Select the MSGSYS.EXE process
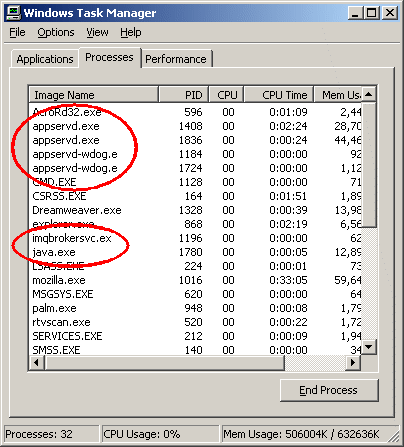404x447 pixels. tap(195, 294)
